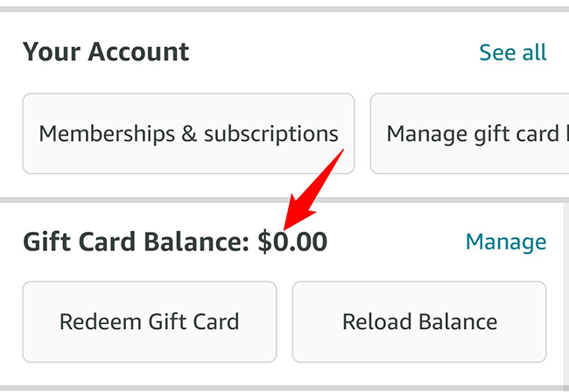This screenshot has width=569, height=392.
Task: Choose the partially visible gift card tile
Action: click(470, 134)
